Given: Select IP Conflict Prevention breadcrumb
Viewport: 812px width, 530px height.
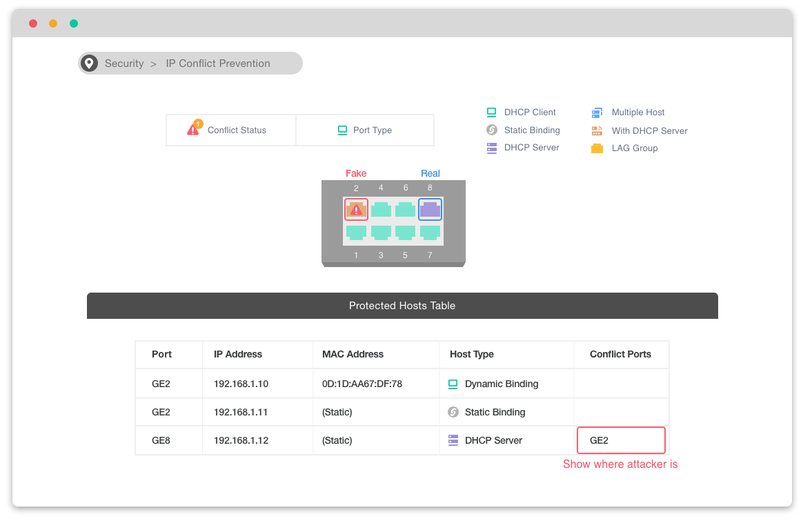Looking at the screenshot, I should (218, 63).
